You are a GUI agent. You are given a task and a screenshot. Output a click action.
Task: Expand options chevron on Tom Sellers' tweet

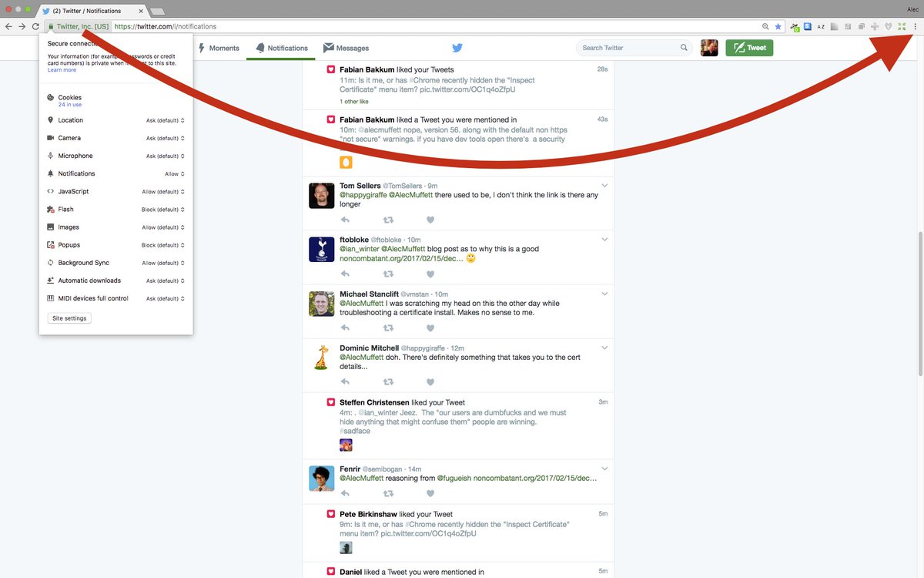point(604,186)
